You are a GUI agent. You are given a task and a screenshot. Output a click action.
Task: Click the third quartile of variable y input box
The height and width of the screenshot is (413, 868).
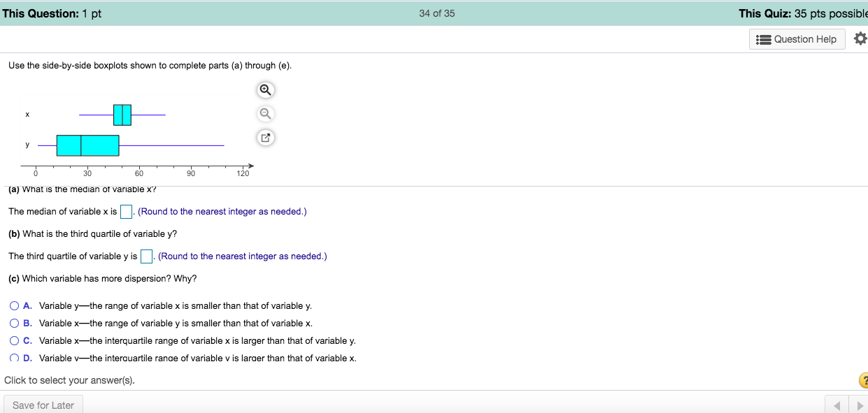145,256
